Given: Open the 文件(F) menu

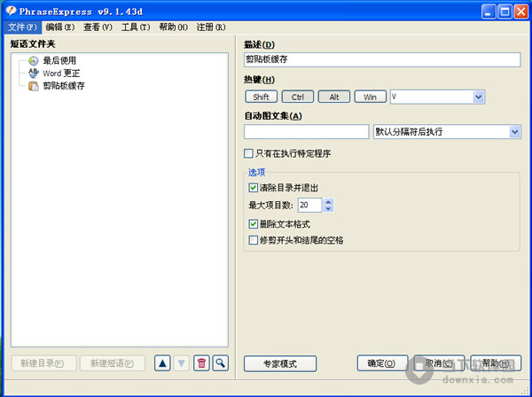Looking at the screenshot, I should pos(22,27).
